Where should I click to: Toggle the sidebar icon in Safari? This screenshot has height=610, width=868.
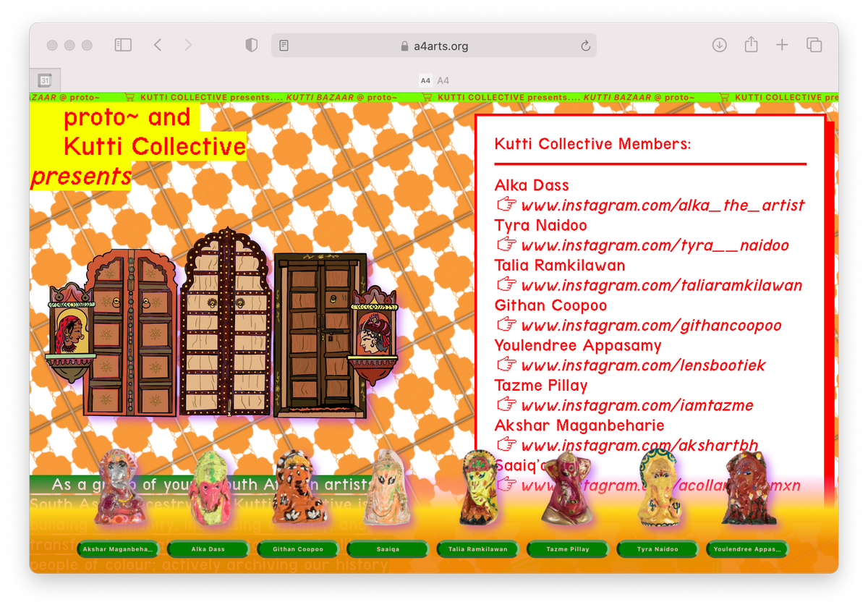pos(122,44)
